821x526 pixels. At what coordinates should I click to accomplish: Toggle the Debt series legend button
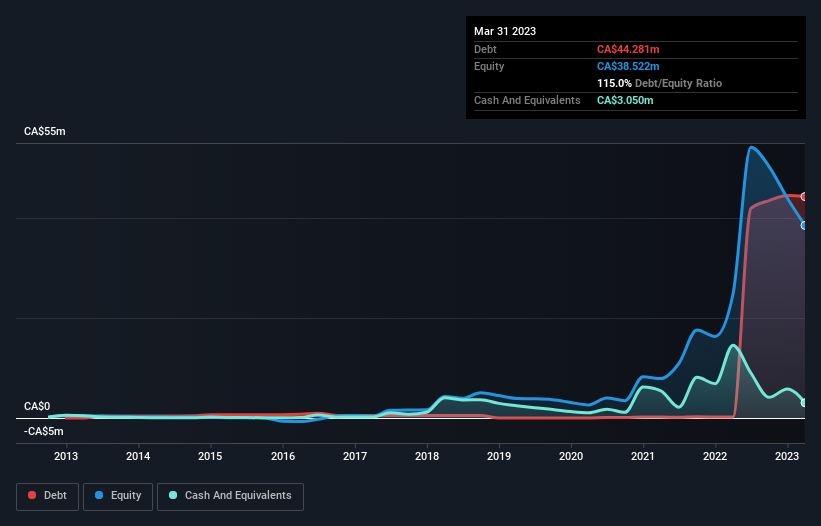pyautogui.click(x=47, y=496)
